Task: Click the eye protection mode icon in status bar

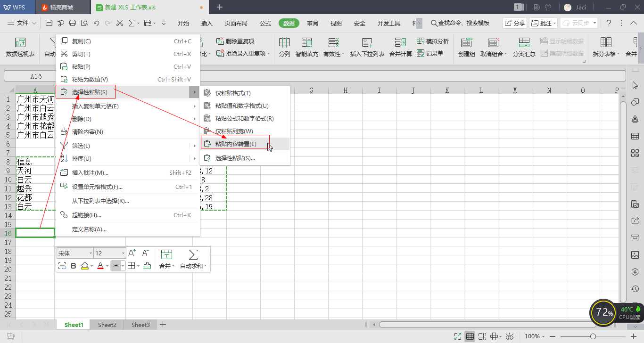Action: [x=510, y=336]
